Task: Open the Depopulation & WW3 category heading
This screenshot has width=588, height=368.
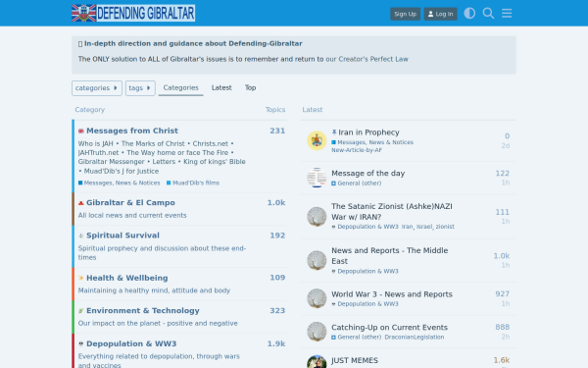Action: 131,343
